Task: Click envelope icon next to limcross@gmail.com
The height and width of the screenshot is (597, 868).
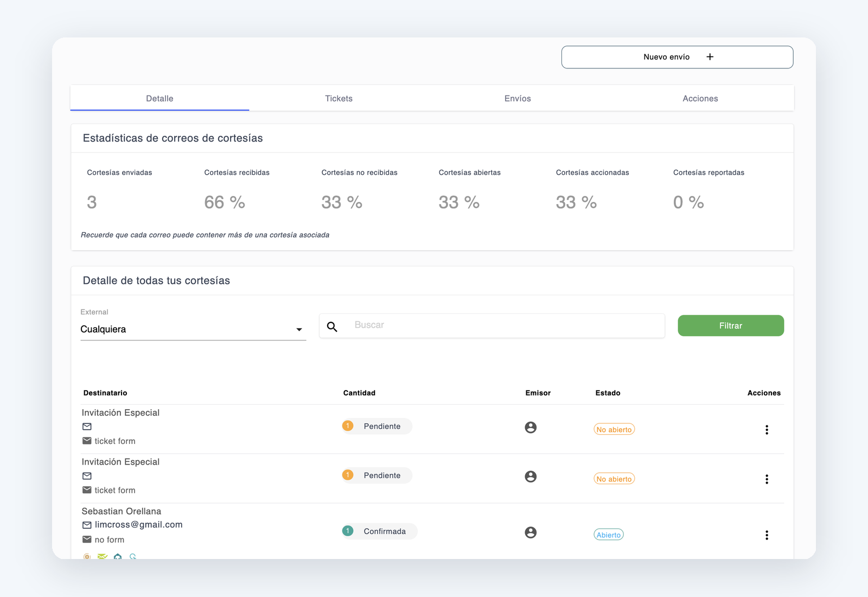Action: [x=87, y=525]
